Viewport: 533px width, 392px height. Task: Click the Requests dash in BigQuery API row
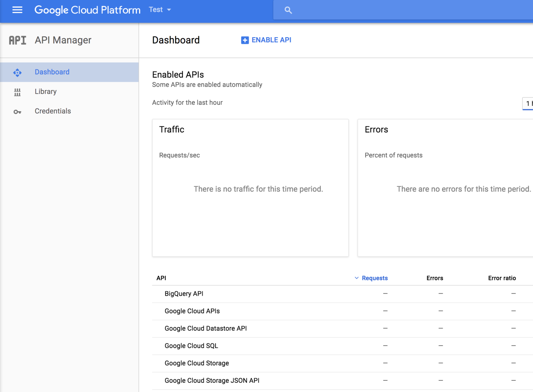[x=385, y=294]
